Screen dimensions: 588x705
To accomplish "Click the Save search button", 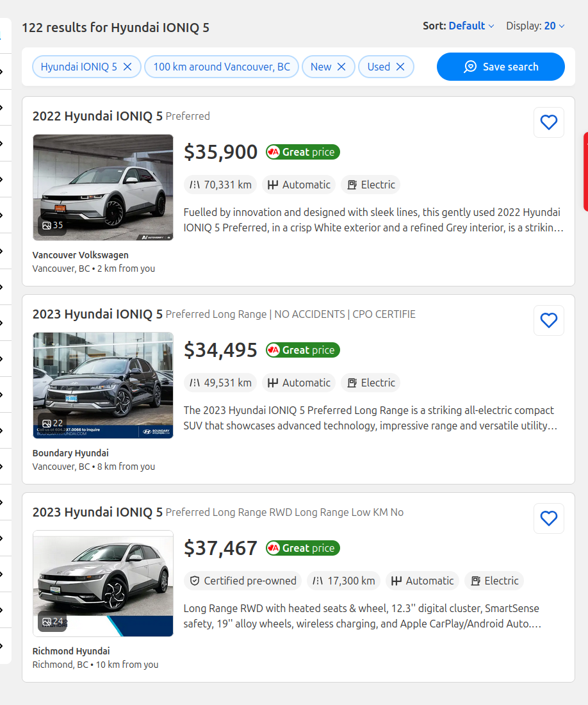I will pos(501,67).
